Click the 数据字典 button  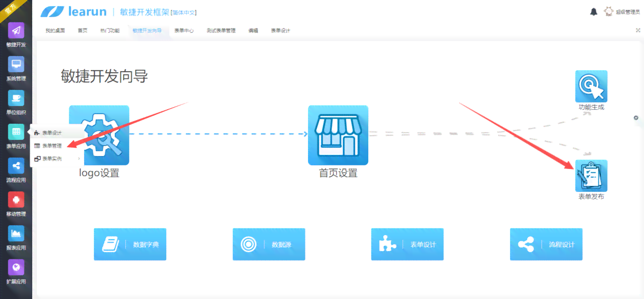click(x=130, y=244)
